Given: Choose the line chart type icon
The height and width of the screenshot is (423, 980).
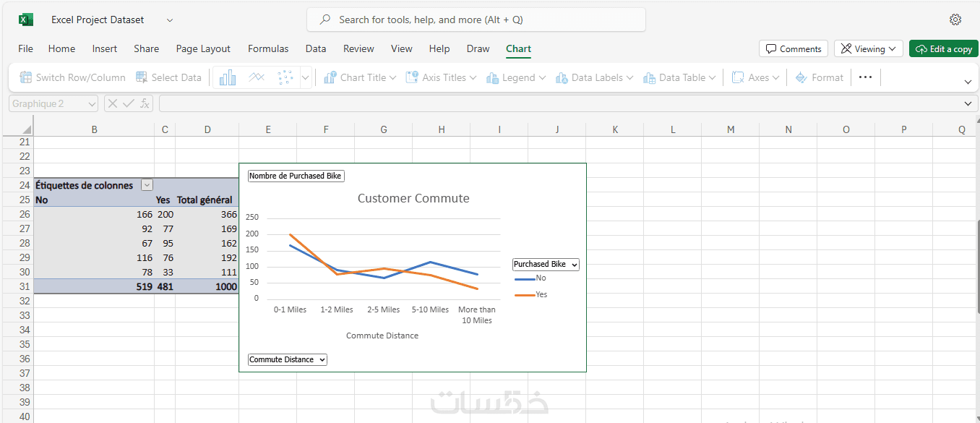Looking at the screenshot, I should (x=257, y=77).
